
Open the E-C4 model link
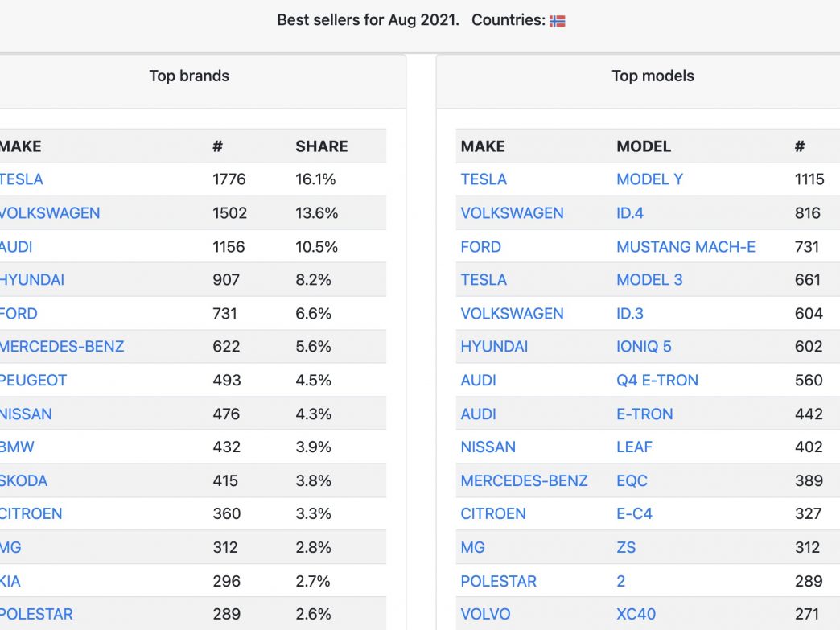(634, 514)
